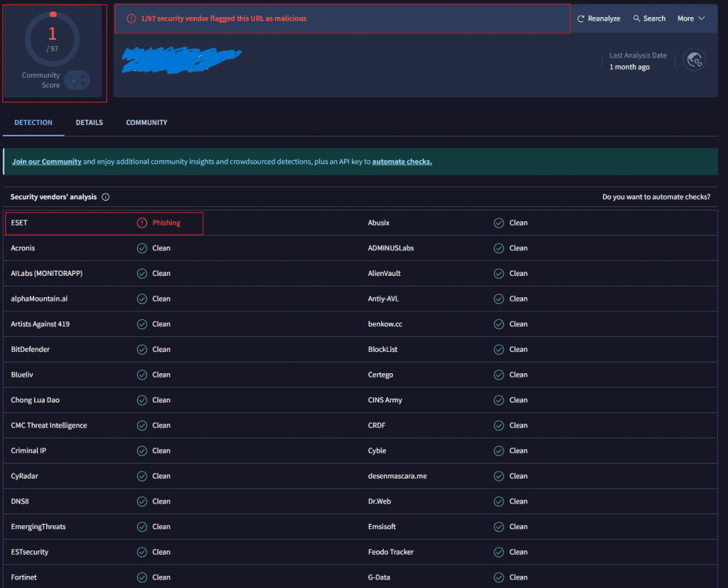Click 'Do you want to automate checks?'
This screenshot has width=728, height=588.
tap(656, 197)
